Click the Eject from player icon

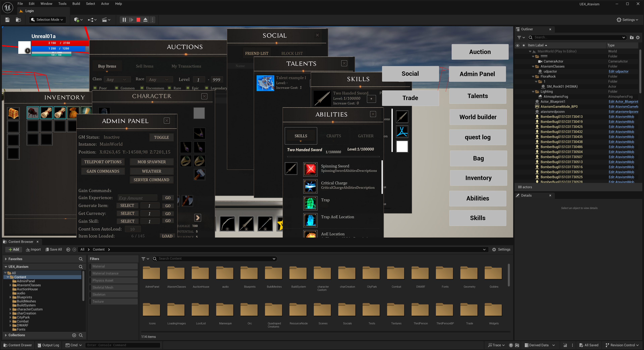point(145,20)
